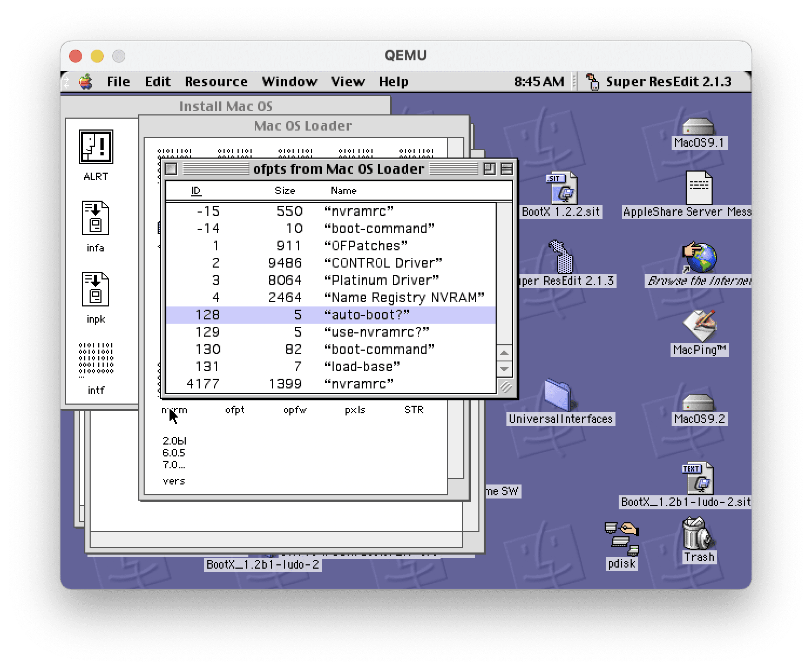Click the scroll up arrow in ofpts list
Viewport: 812px width, 669px height.
[504, 353]
